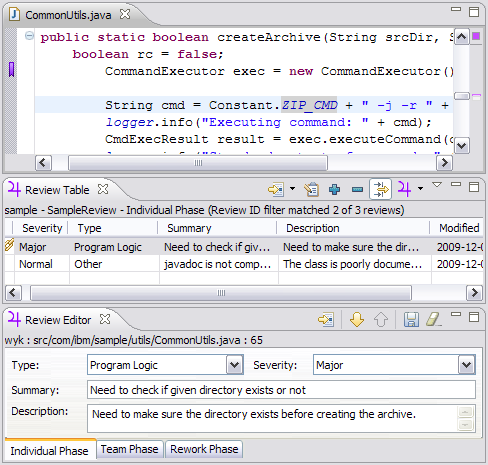Open the Jupiter phase selection dropdown arrow

tap(420, 189)
